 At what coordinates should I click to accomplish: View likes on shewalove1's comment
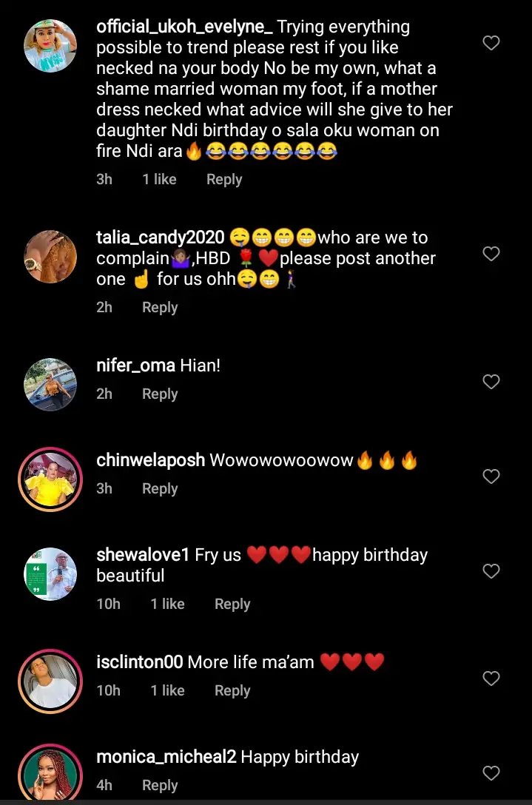[167, 604]
